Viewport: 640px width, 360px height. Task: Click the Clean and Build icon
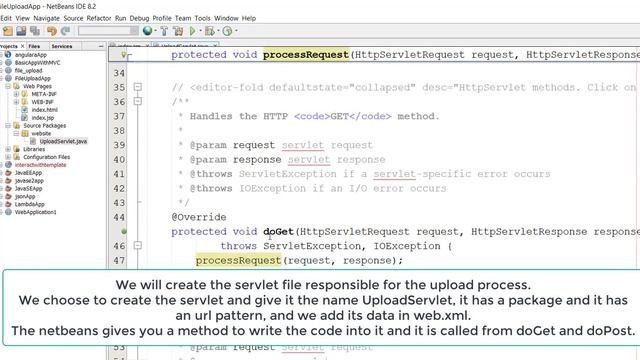tap(178, 31)
